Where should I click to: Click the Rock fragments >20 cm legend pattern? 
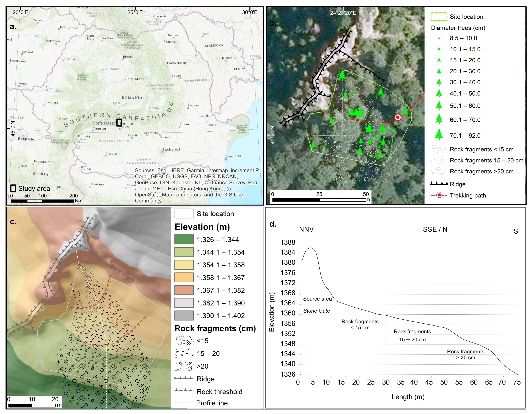click(439, 171)
